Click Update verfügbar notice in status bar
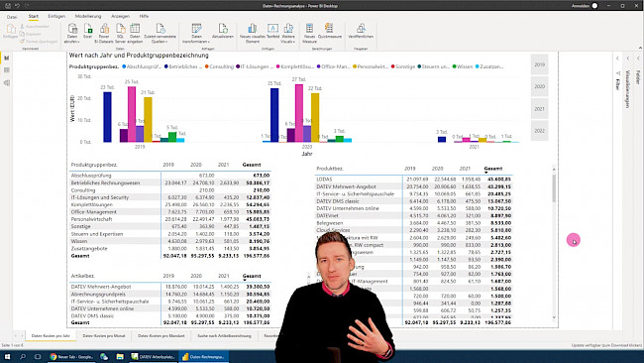This screenshot has height=363, width=644. point(606,345)
